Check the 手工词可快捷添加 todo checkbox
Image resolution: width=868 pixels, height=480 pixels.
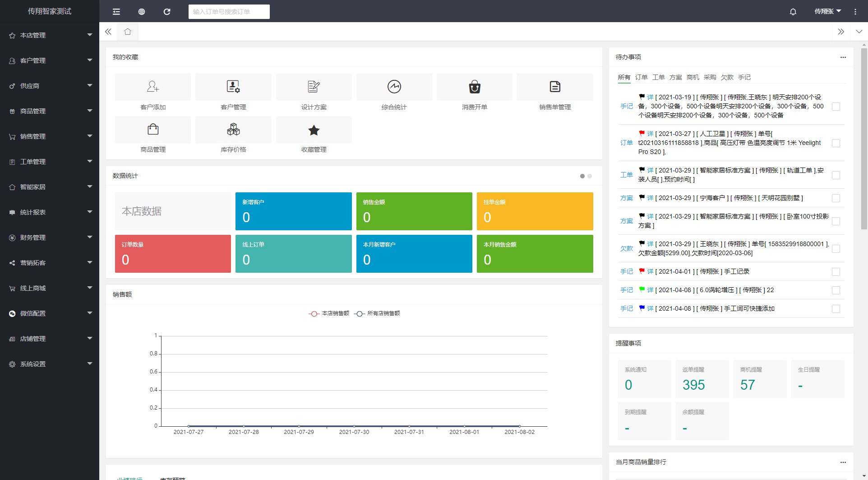tap(836, 309)
